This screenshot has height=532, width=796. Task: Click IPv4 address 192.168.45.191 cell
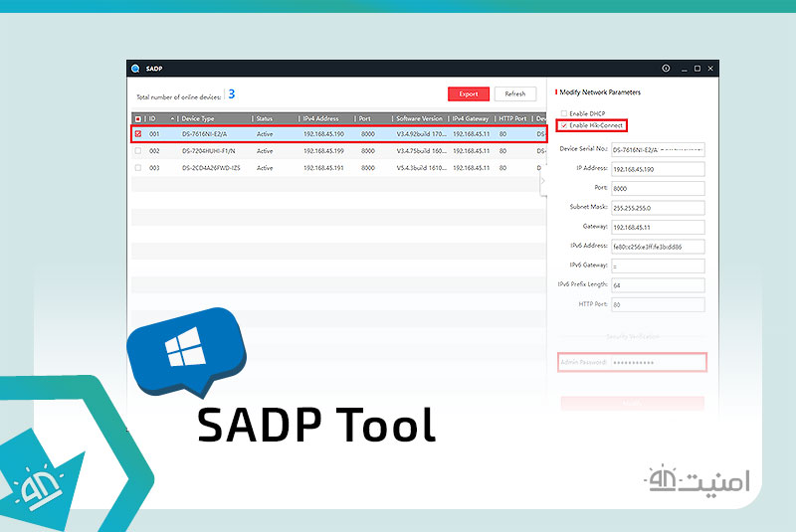click(x=323, y=167)
